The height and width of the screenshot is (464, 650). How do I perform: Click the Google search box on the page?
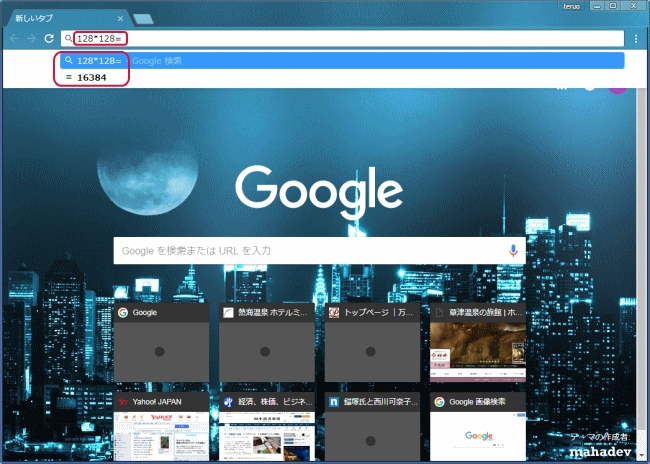click(x=320, y=250)
